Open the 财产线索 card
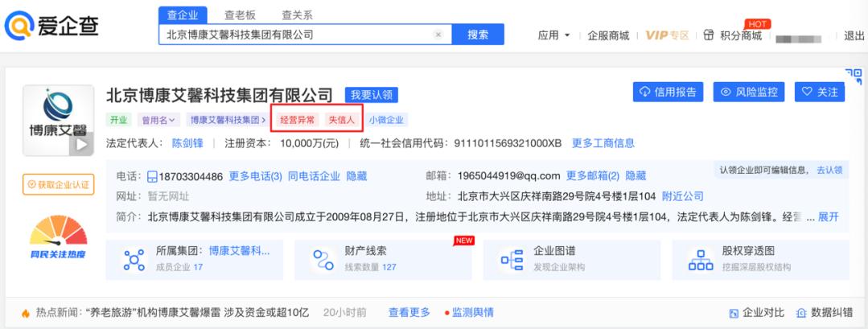 383,260
